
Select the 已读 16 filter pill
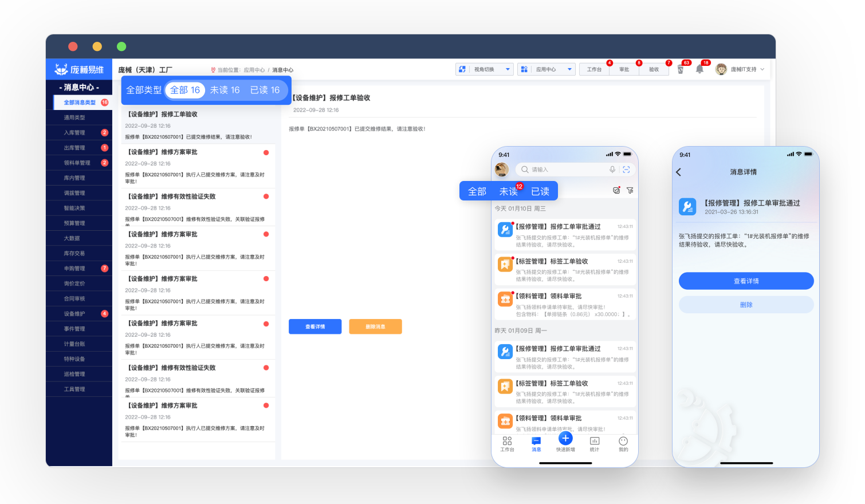coord(265,90)
